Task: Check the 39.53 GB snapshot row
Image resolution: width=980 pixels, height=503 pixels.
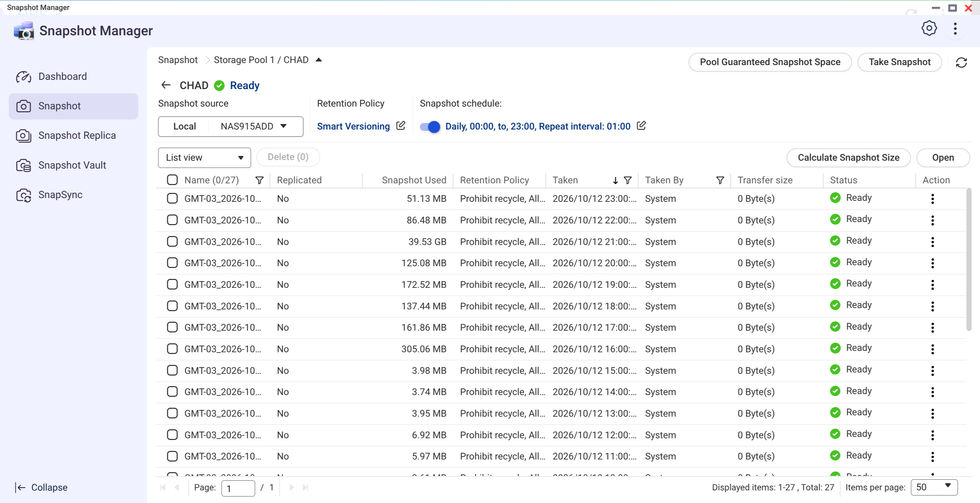Action: (x=172, y=241)
